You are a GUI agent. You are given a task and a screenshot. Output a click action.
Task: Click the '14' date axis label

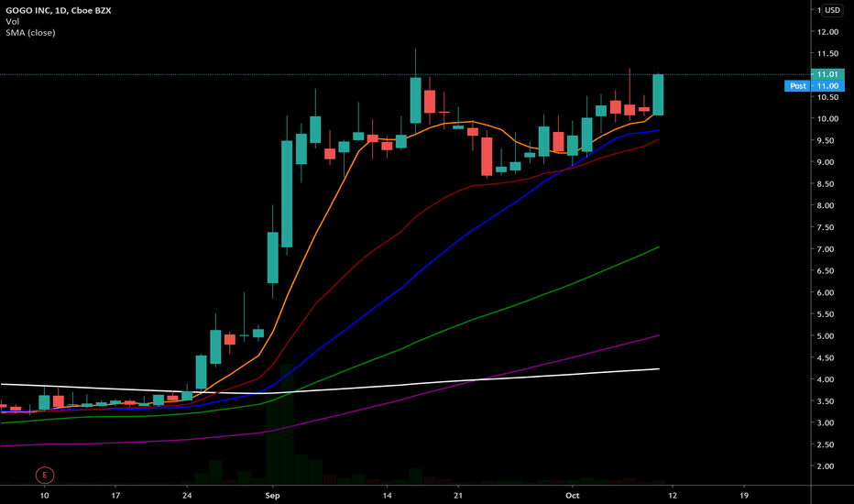[x=387, y=495]
